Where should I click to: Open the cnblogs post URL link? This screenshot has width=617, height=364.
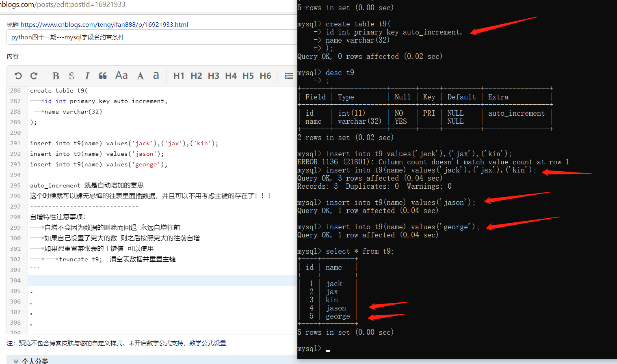click(104, 24)
